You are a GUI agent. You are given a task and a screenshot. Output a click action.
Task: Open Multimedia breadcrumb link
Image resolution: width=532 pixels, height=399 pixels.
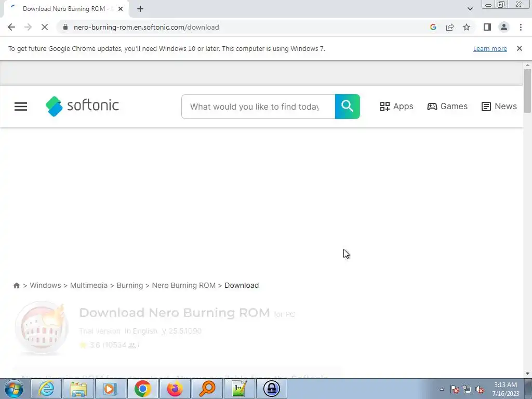(89, 285)
